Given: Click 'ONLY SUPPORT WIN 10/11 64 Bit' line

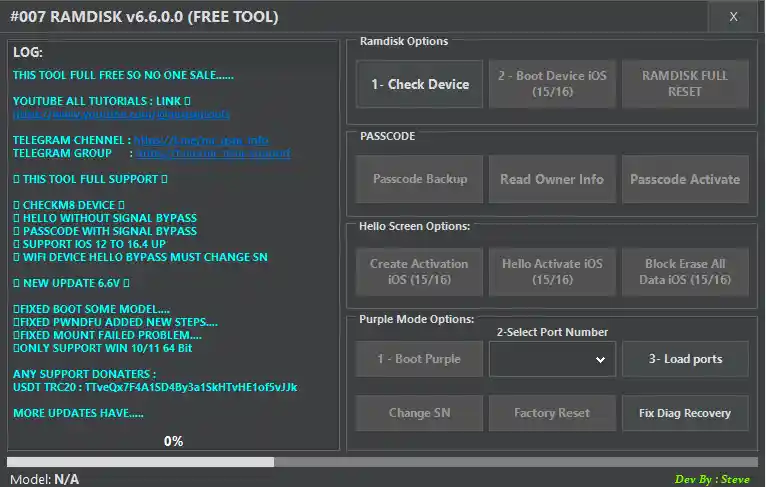Looking at the screenshot, I should point(103,348).
